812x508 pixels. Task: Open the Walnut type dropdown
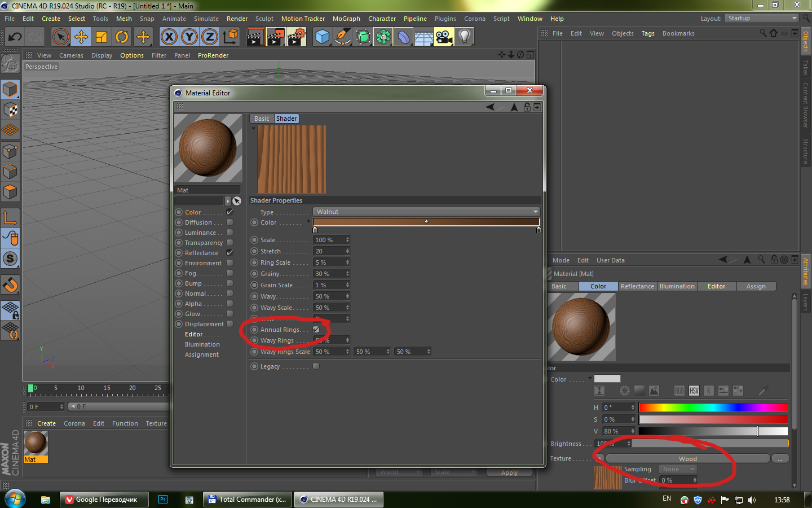(x=426, y=212)
